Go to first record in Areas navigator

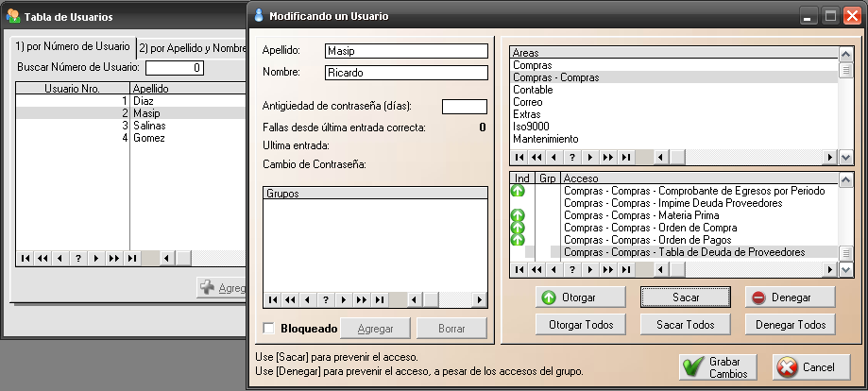tap(519, 158)
